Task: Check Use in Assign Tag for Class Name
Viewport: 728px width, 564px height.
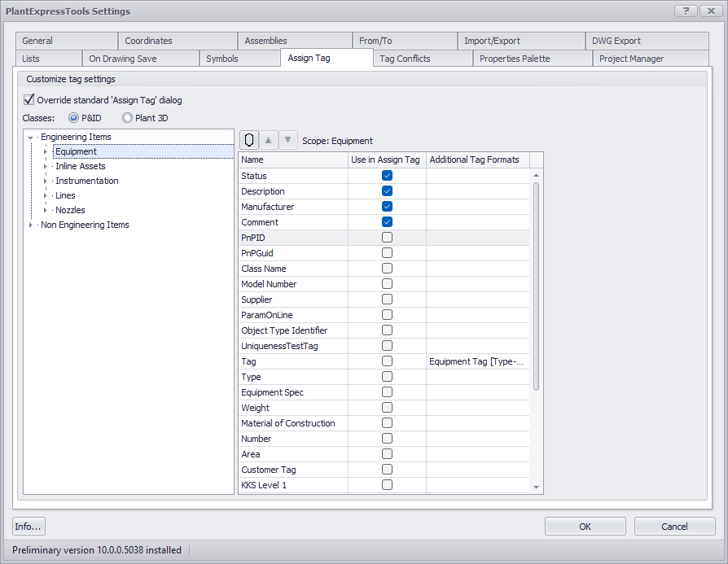Action: point(387,269)
